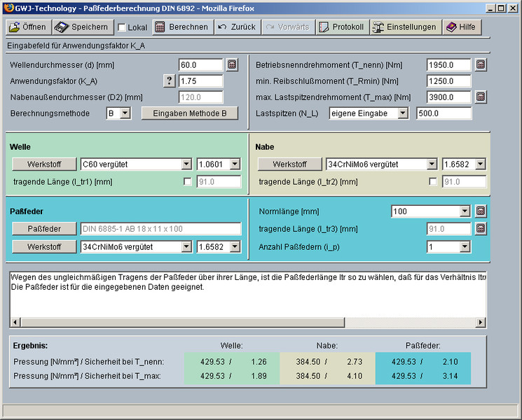Screen dimensions: 522x420
Task: Expand the Lastspitzen eigene Eingabe dropdown
Action: pos(369,113)
